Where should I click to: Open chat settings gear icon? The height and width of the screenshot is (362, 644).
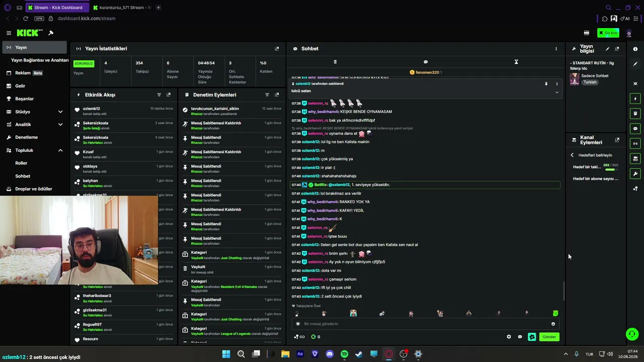[x=509, y=337]
